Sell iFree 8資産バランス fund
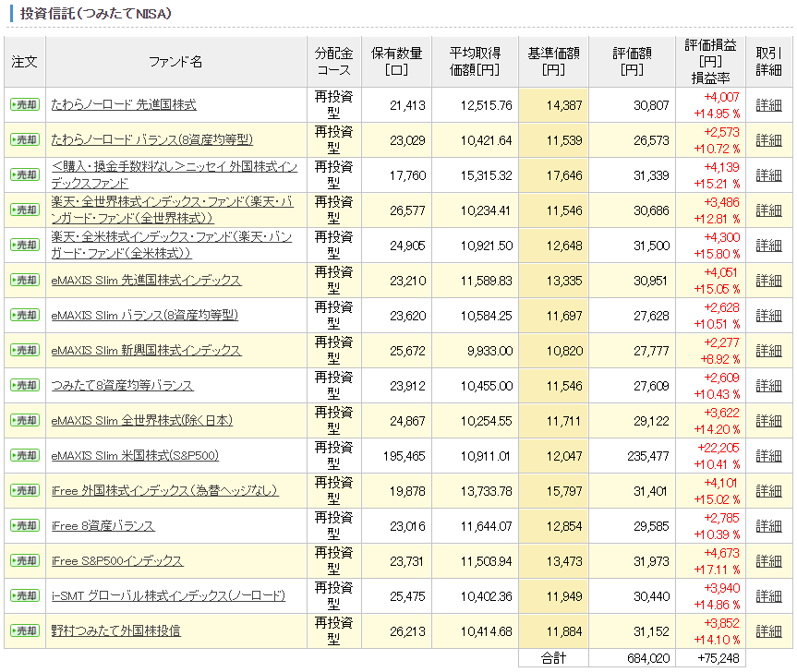 pyautogui.click(x=25, y=525)
